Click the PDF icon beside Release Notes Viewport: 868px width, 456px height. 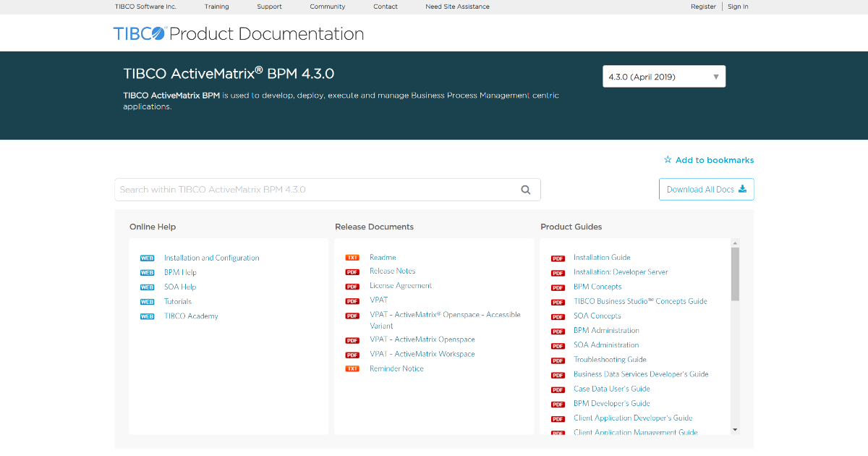pos(352,271)
